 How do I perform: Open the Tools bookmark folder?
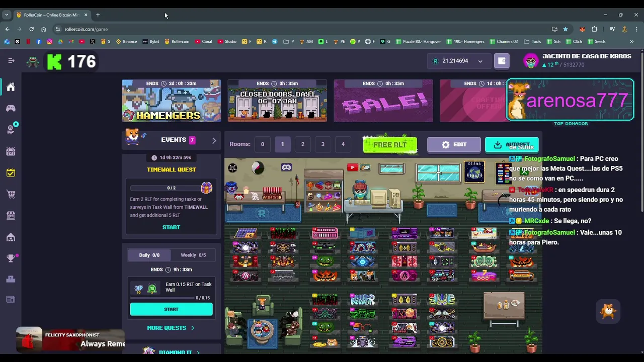click(x=533, y=42)
